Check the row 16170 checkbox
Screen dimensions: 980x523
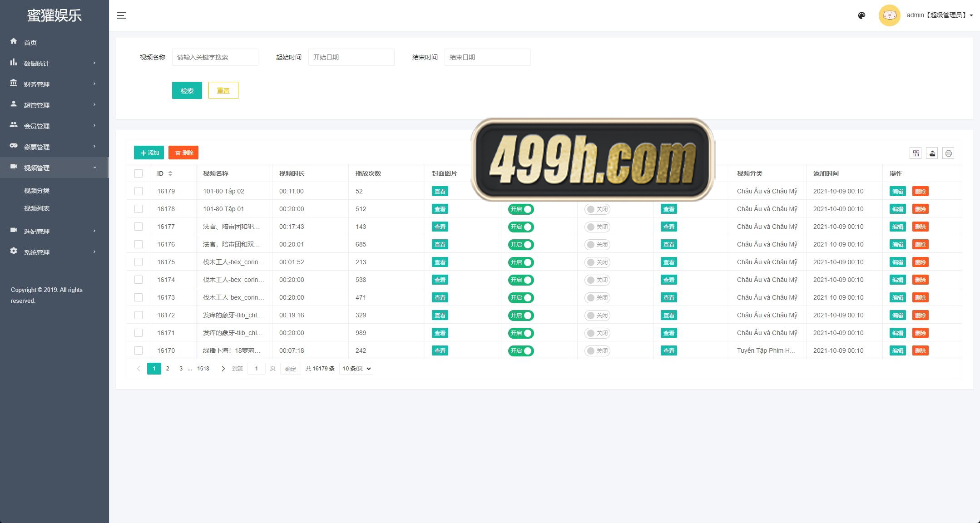point(139,350)
